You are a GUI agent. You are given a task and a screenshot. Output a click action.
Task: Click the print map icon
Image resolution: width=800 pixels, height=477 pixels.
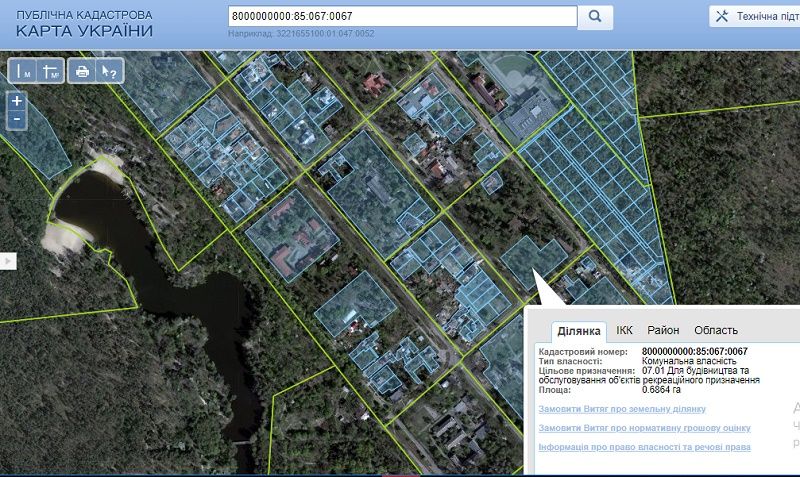(83, 71)
